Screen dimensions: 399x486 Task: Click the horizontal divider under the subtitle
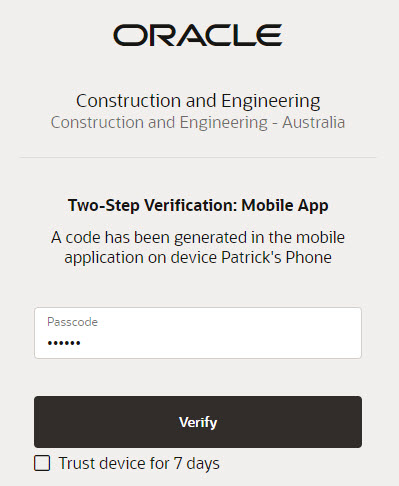point(198,157)
